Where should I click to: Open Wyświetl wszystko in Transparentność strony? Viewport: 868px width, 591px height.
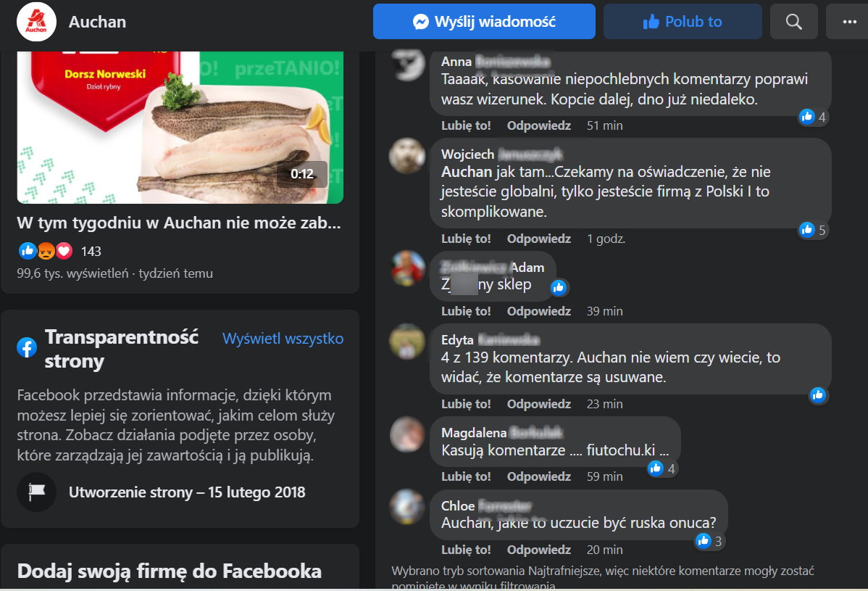283,339
